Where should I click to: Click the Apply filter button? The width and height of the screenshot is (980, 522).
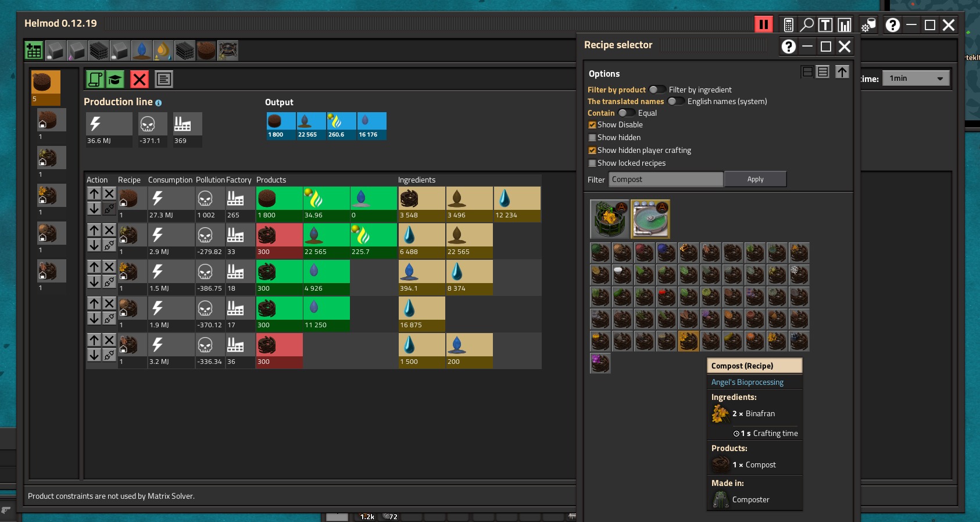[756, 179]
